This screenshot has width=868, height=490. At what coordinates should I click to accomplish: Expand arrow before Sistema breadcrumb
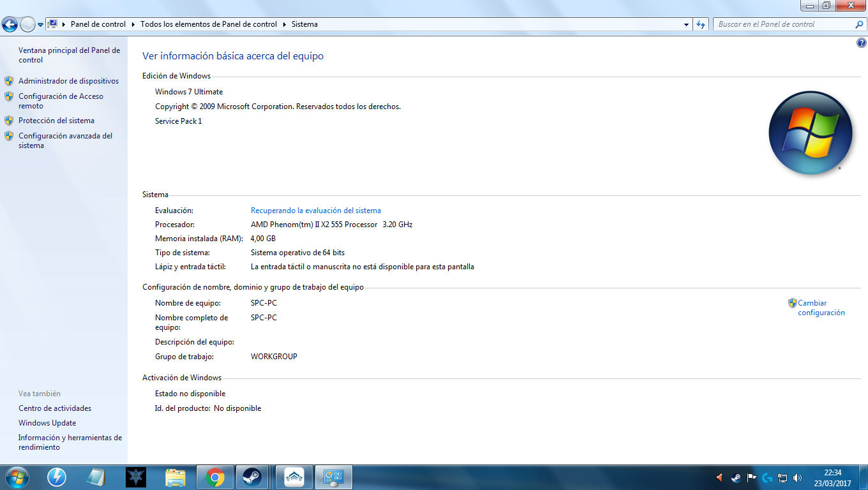285,24
